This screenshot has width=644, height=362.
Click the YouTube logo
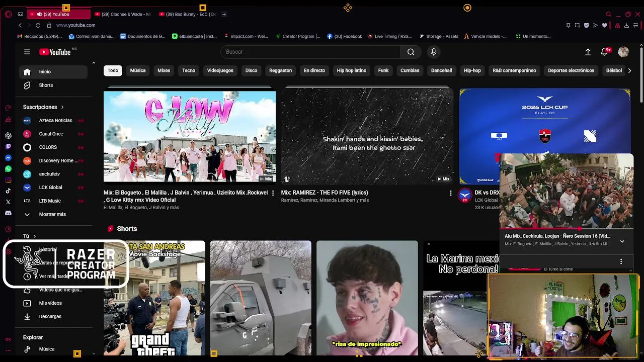55,52
